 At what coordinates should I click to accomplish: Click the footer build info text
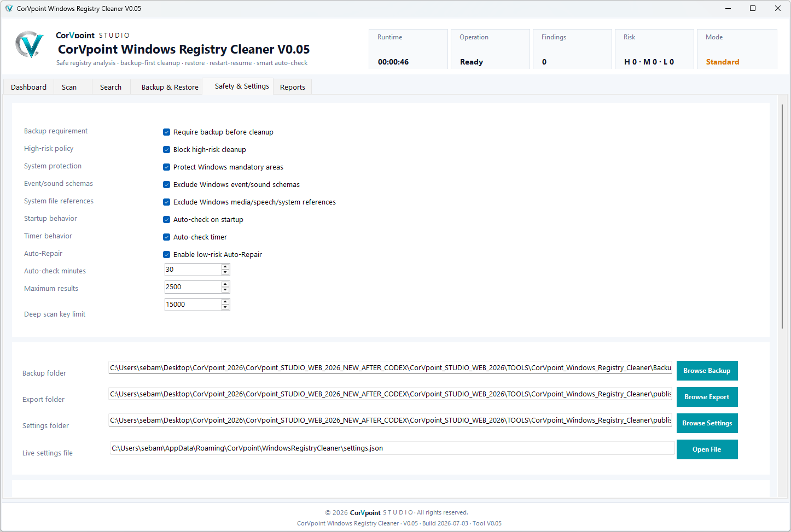(x=399, y=523)
